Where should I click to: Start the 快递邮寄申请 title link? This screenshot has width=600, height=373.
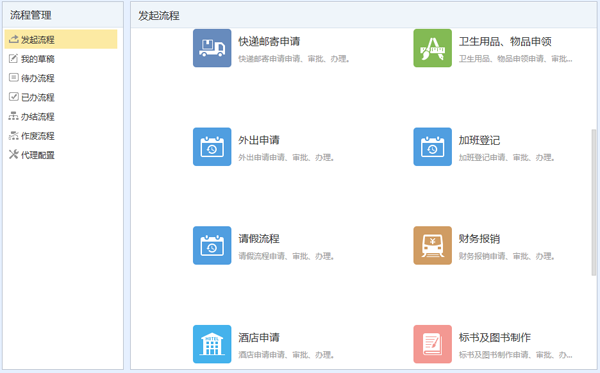[269, 41]
